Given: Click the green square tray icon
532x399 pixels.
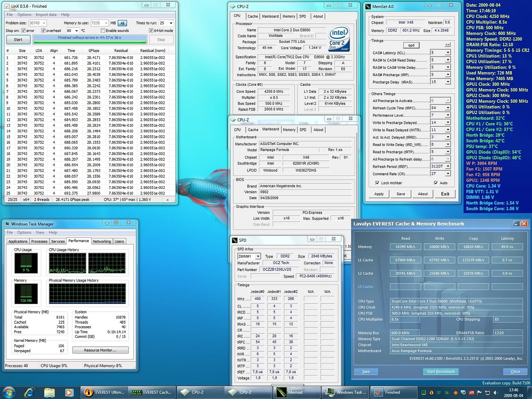Looking at the screenshot, I should pyautogui.click(x=424, y=392).
